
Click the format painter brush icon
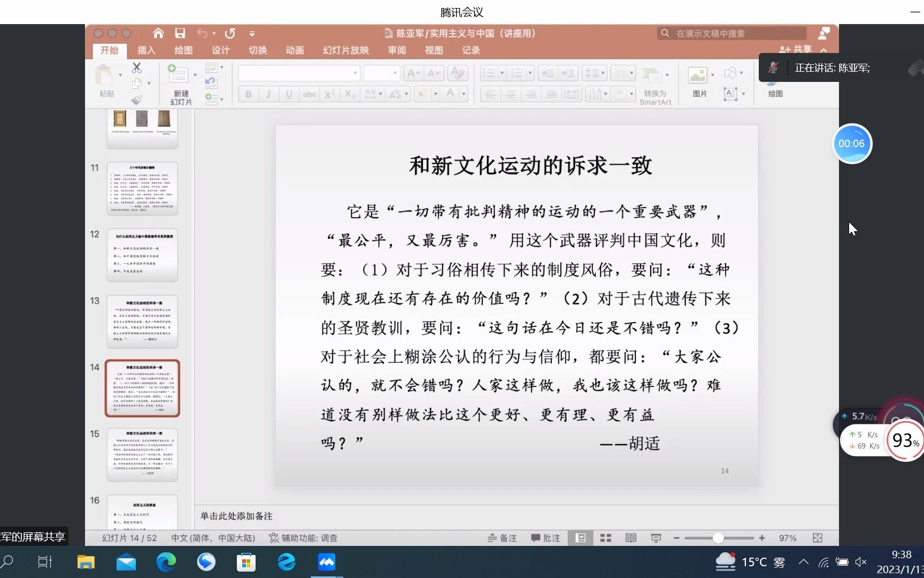point(137,100)
